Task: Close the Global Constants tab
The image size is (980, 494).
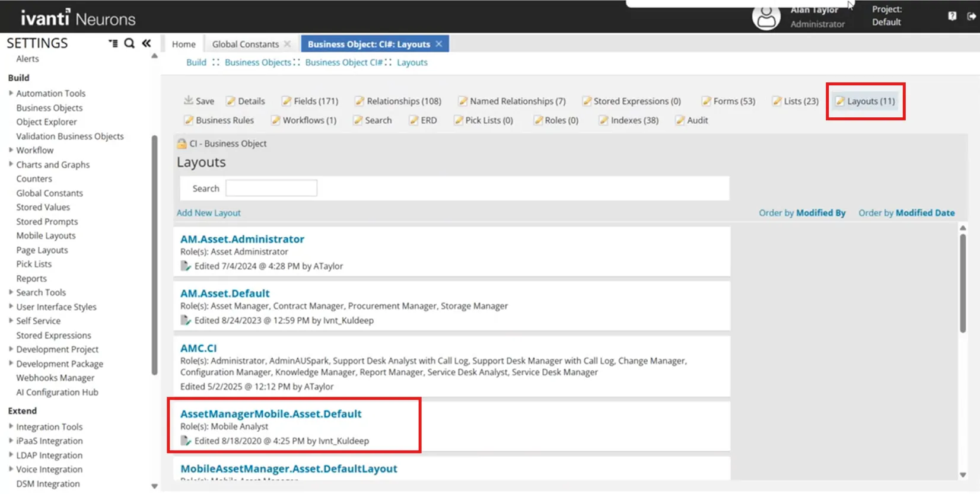Action: (287, 44)
